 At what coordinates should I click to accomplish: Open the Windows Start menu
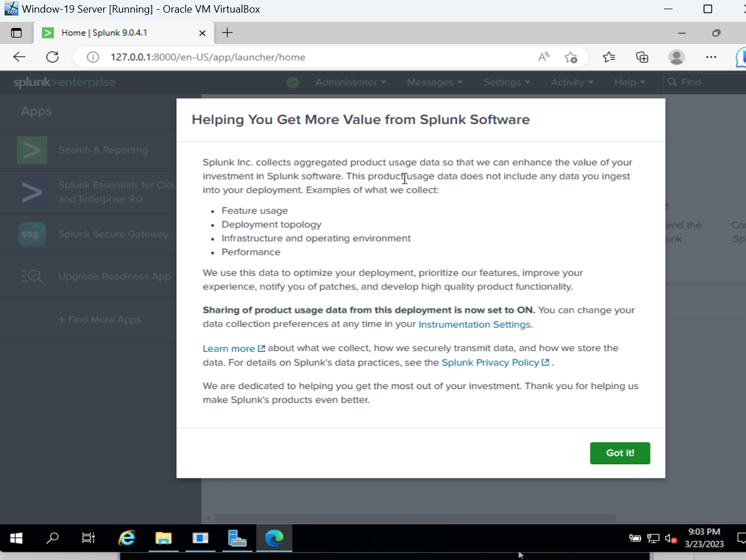pos(16,538)
